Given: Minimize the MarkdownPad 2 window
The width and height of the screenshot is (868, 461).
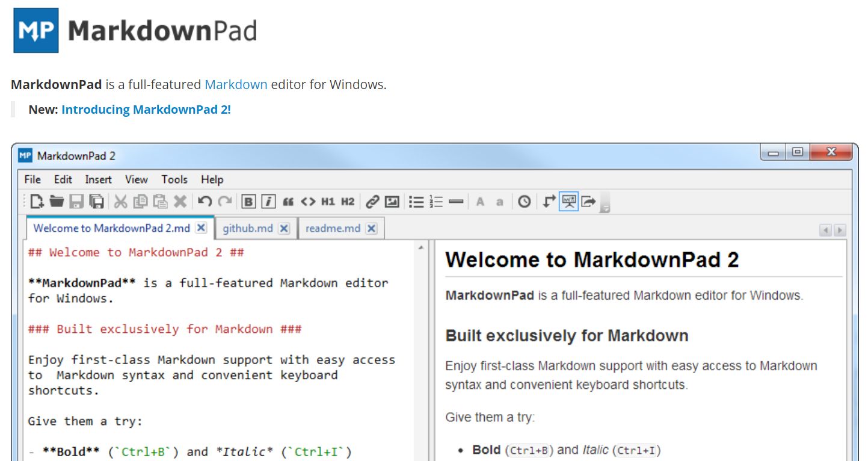Looking at the screenshot, I should click(x=773, y=153).
